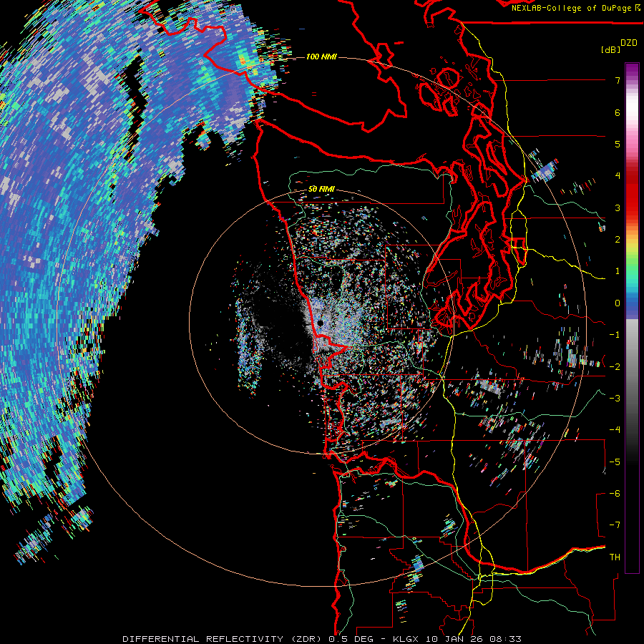This screenshot has height=644, width=644.
Task: Click the NEXLAB-College of DuPage label
Action: [573, 8]
